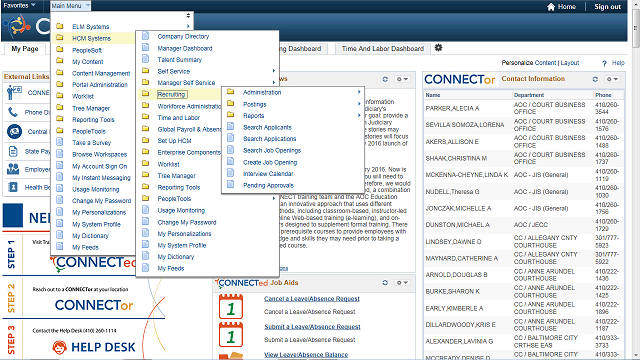Screen dimensions: 640x360
Task: Refresh the Contact Information pagelet
Action: pos(595,79)
